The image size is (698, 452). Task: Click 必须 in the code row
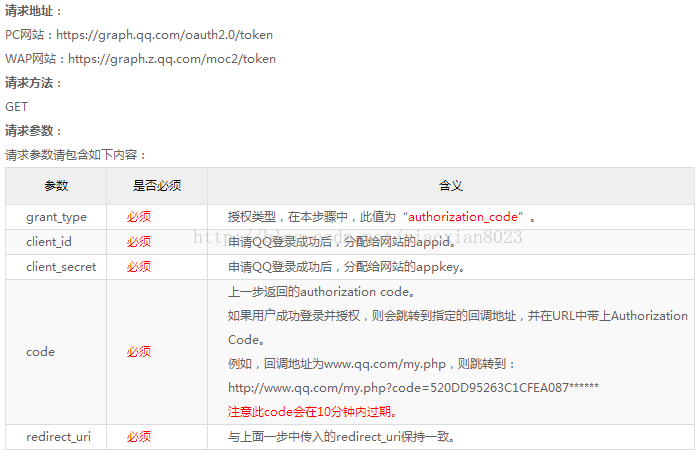(x=138, y=352)
